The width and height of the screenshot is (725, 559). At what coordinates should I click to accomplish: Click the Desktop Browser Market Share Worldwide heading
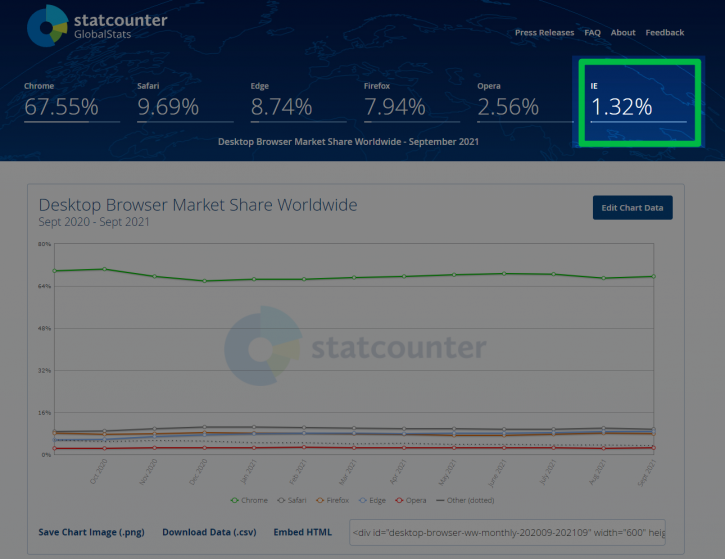pyautogui.click(x=198, y=205)
